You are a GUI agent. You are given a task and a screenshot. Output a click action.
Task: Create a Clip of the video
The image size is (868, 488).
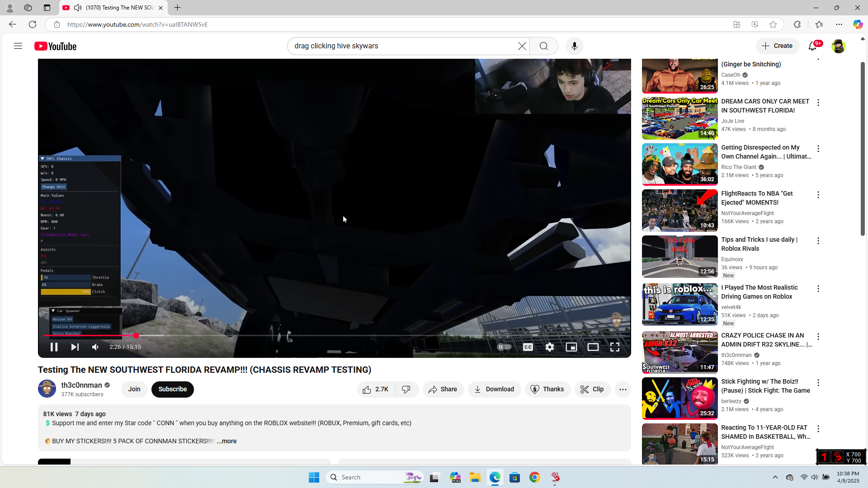tap(593, 389)
